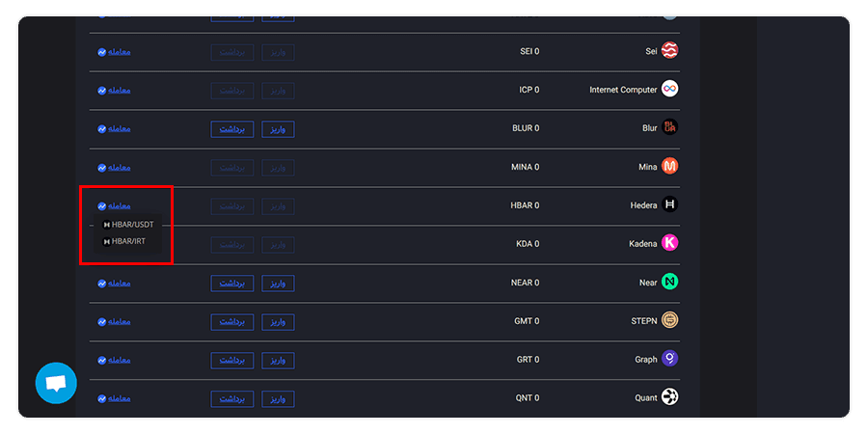Click the dimmed واریز button for ICP
Image resolution: width=868 pixels, height=434 pixels.
tap(278, 91)
